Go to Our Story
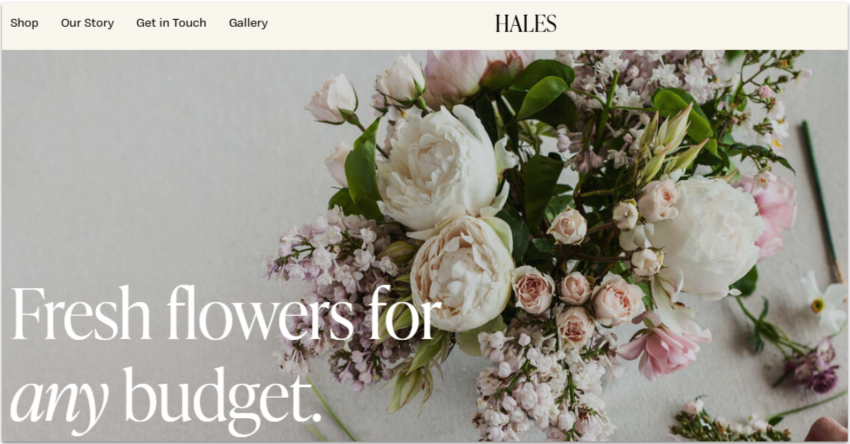This screenshot has height=444, width=850. click(87, 23)
